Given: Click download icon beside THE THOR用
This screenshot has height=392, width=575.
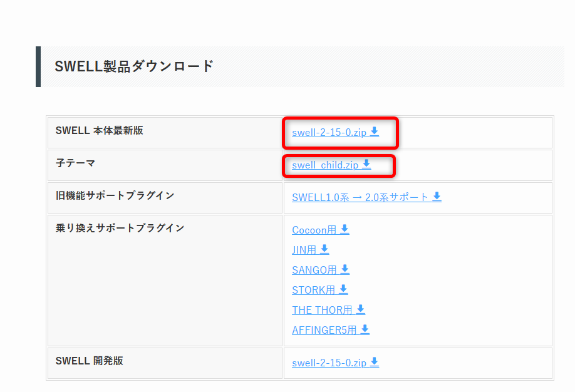Looking at the screenshot, I should pyautogui.click(x=361, y=309).
